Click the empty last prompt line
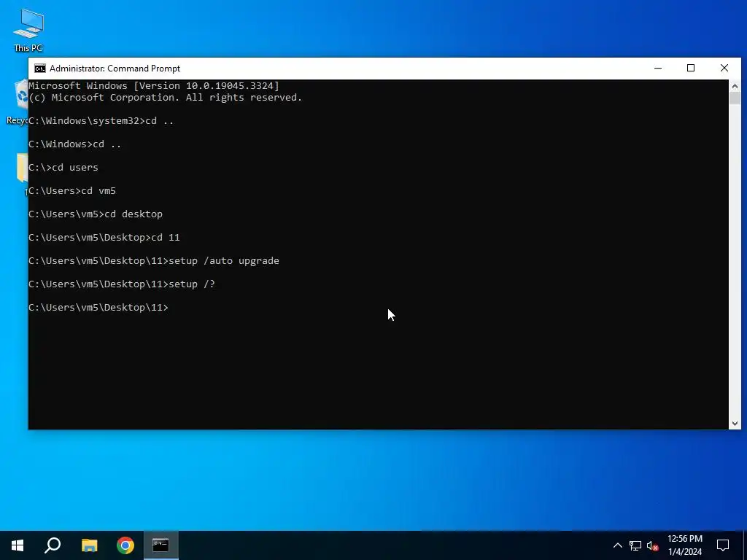 98,308
